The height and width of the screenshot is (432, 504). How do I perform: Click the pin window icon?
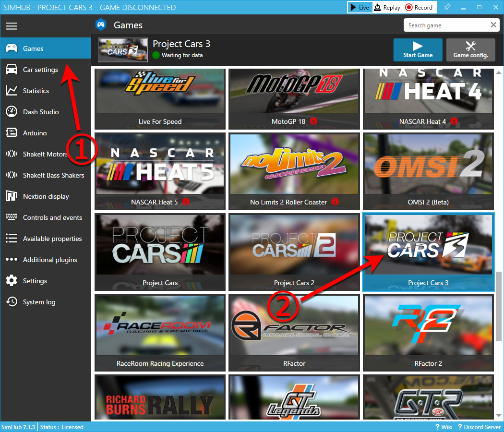(x=447, y=7)
